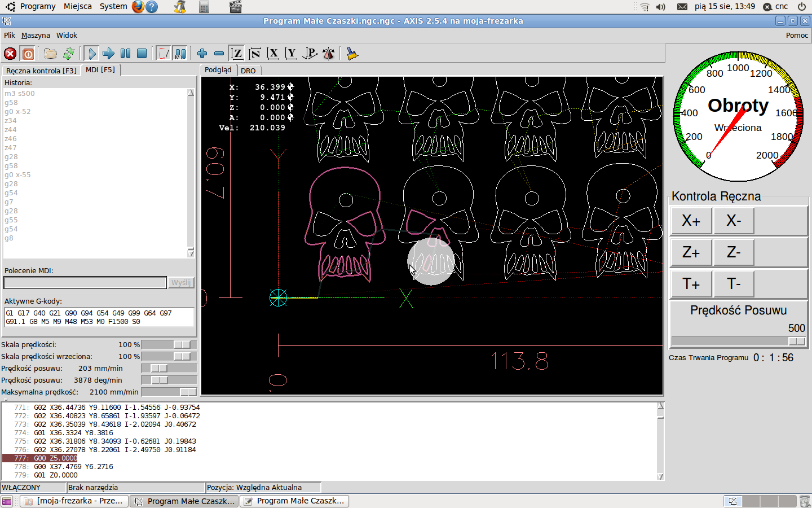
Task: Stop program execution
Action: click(x=142, y=54)
